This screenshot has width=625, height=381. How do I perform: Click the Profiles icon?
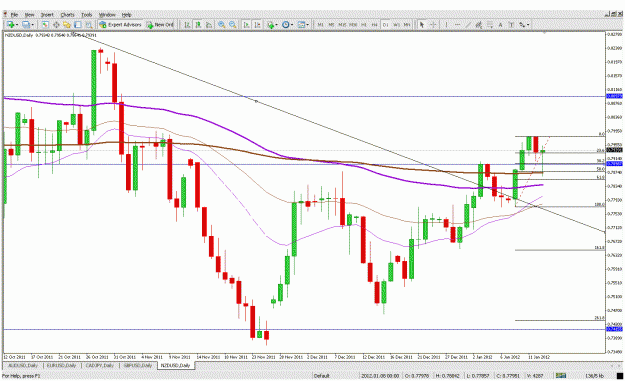pyautogui.click(x=26, y=25)
